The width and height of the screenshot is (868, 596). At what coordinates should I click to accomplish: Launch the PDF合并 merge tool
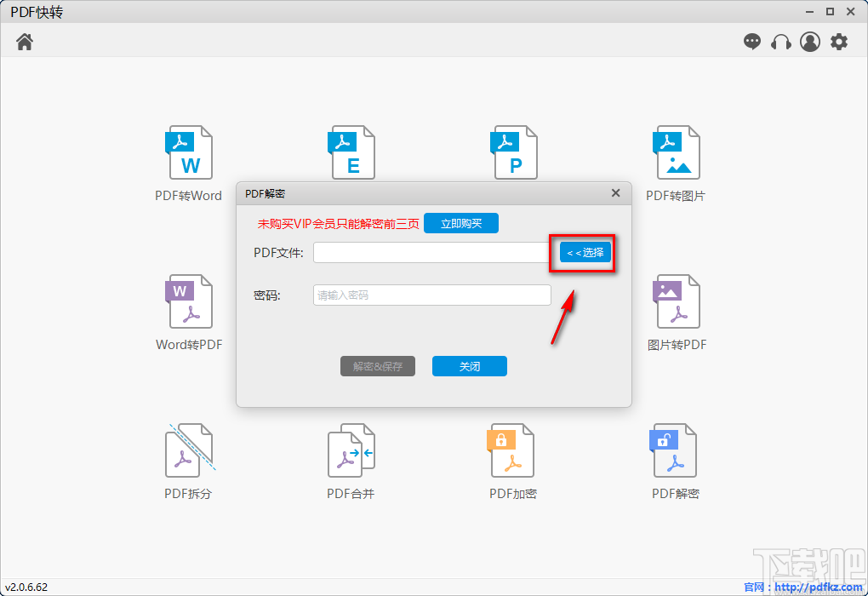[351, 451]
